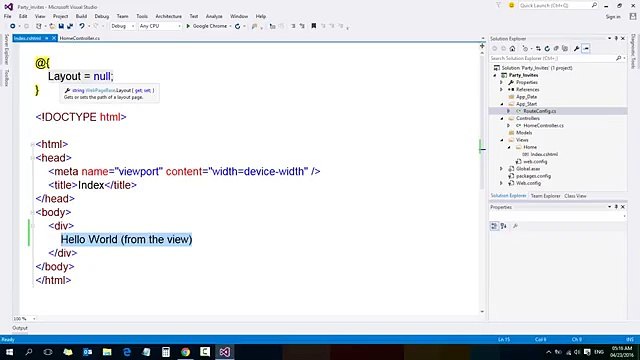
Task: Click the Windows Start button
Action: (9, 352)
